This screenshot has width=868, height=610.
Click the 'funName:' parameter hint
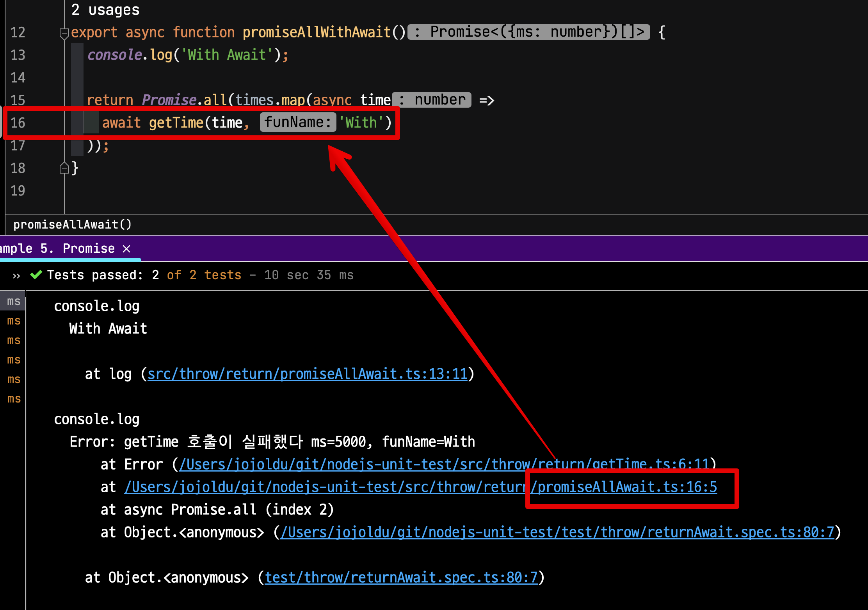(298, 122)
